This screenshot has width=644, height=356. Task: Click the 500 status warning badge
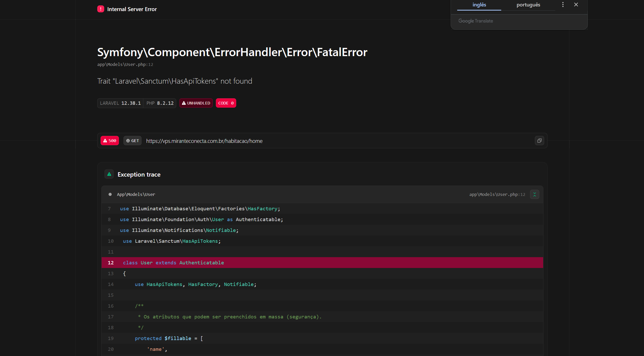point(110,141)
